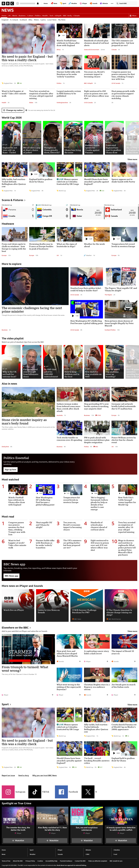Click the Send a story link
This screenshot has height=868, width=139.
[x=23, y=775]
